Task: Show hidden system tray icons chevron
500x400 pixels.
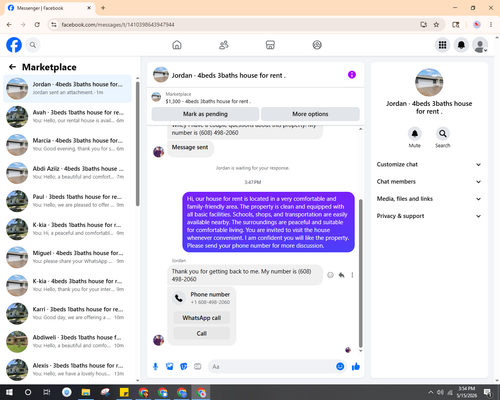Action: pos(431,392)
